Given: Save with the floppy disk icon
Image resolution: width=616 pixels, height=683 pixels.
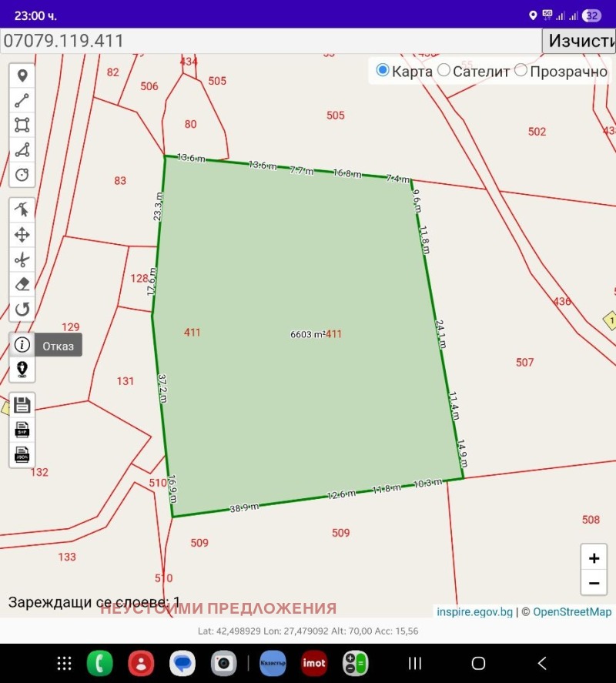Looking at the screenshot, I should pyautogui.click(x=22, y=405).
